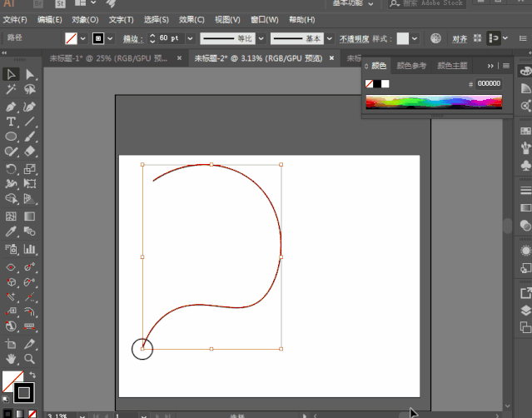This screenshot has height=418, width=532.
Task: Set paint mode to Color
Action: [x=7, y=414]
